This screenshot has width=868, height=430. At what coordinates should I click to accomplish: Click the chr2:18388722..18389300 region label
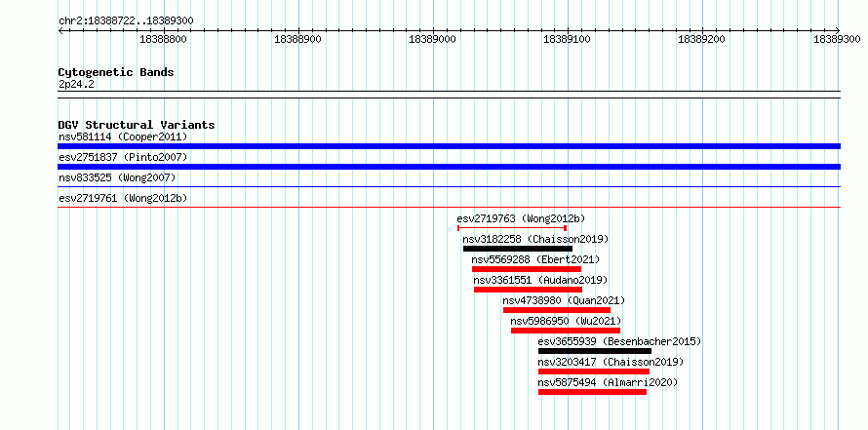(x=126, y=21)
